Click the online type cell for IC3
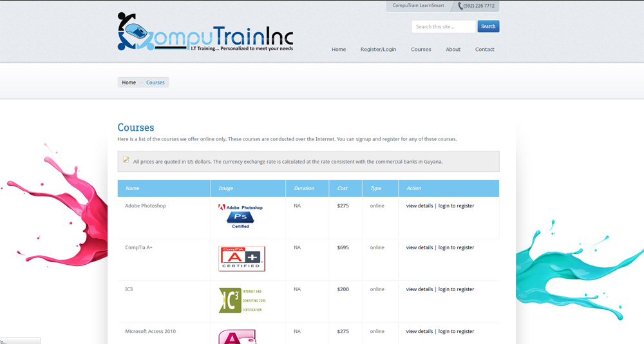Viewport: 644px width, 344px height. 377,289
